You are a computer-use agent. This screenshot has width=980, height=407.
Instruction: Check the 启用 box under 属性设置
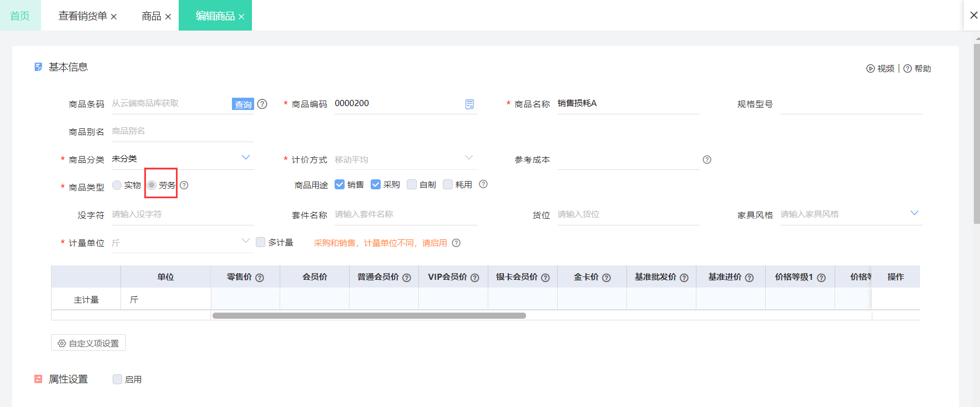117,379
